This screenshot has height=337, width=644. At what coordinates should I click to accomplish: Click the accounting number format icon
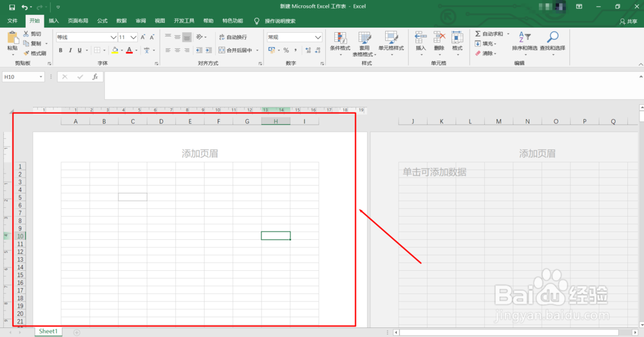click(272, 50)
